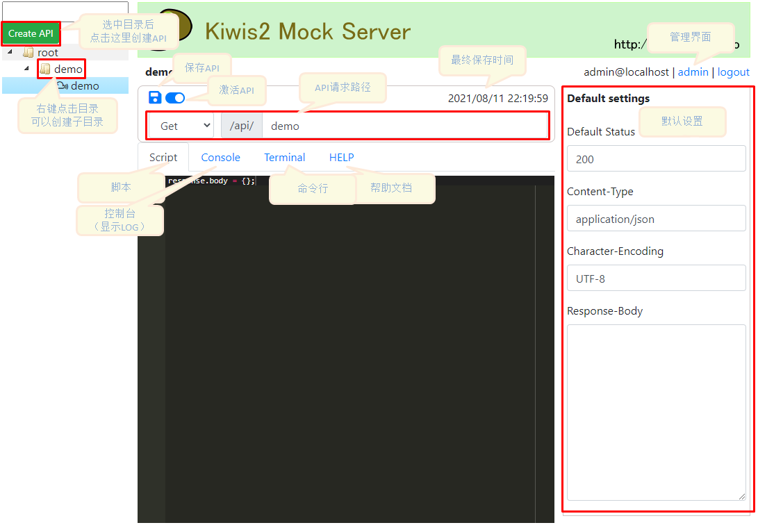Screen dimensions: 758x532
Task: Open the HELP tab
Action: click(341, 158)
